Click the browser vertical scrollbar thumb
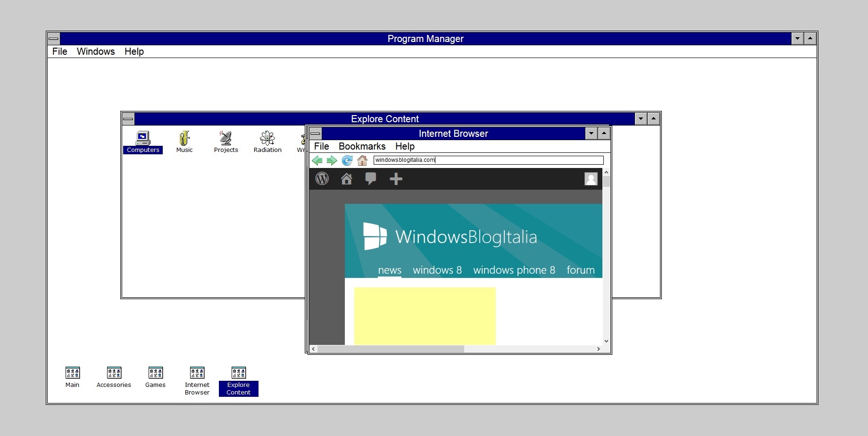The height and width of the screenshot is (436, 868). click(x=607, y=182)
